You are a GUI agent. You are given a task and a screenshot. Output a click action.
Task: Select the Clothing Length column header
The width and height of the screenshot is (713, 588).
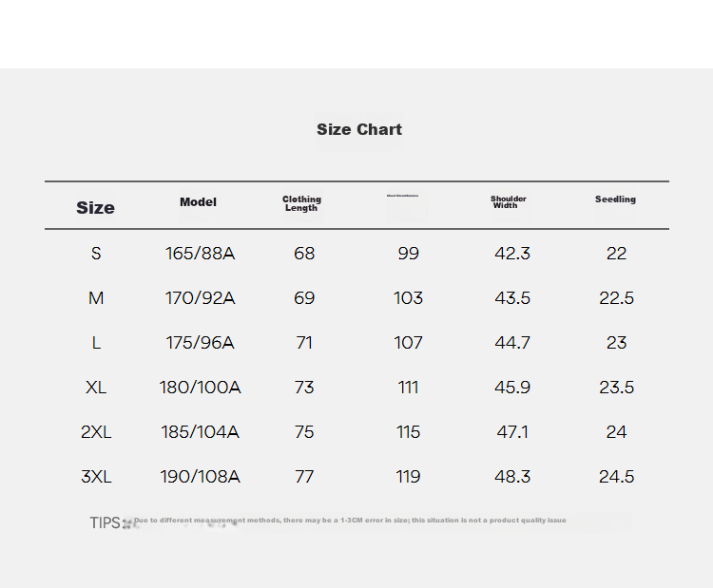301,203
